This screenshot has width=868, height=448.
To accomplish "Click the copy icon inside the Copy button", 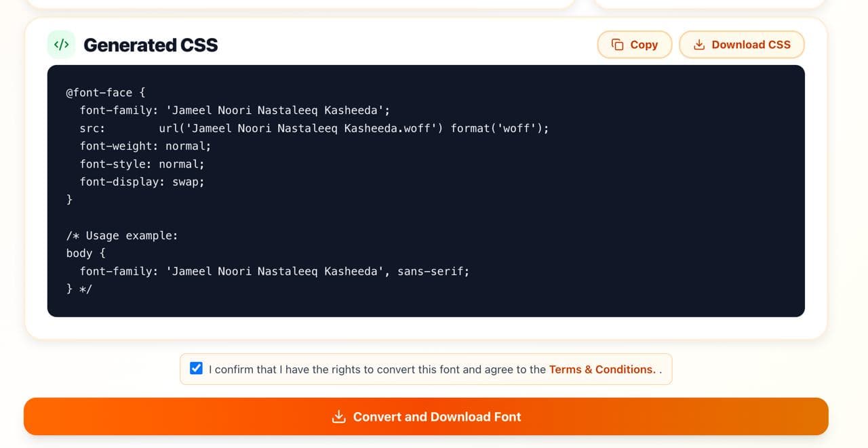I will pyautogui.click(x=617, y=43).
